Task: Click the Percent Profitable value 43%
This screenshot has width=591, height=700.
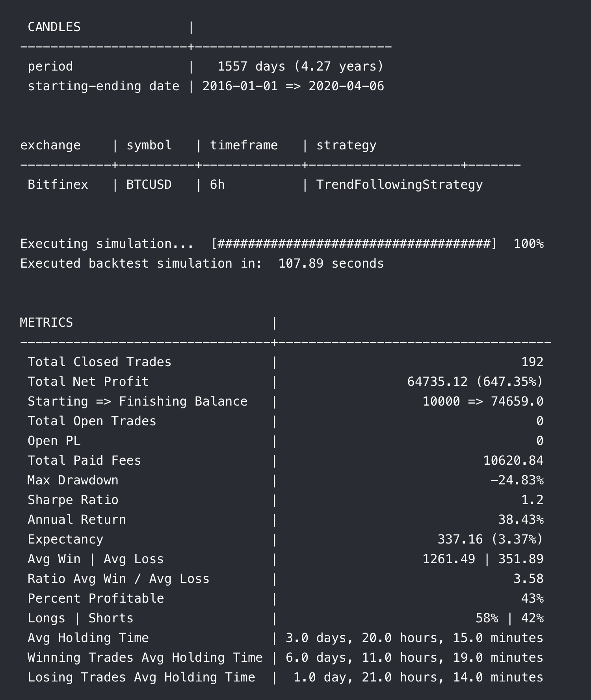Action: pyautogui.click(x=532, y=599)
